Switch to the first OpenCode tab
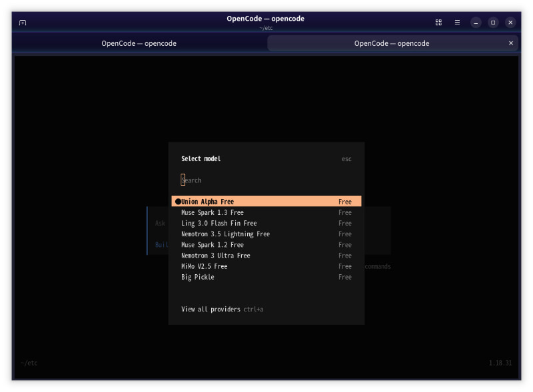The image size is (533, 392). tap(139, 43)
